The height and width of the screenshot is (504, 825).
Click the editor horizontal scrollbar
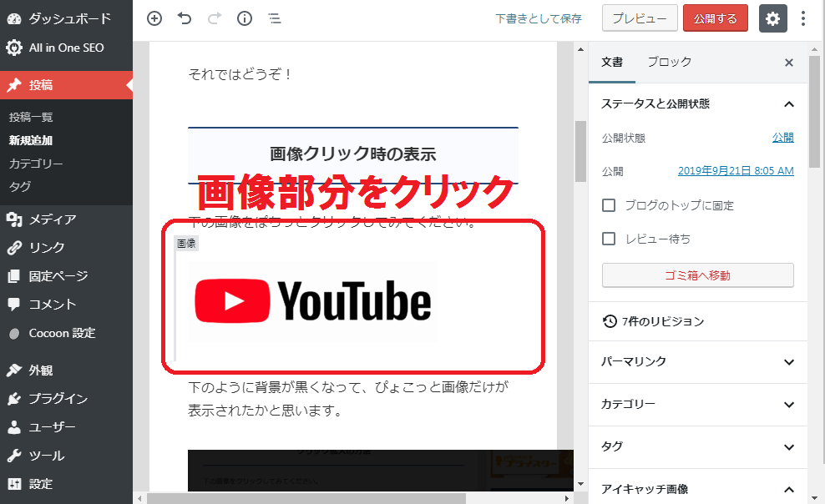click(x=306, y=497)
